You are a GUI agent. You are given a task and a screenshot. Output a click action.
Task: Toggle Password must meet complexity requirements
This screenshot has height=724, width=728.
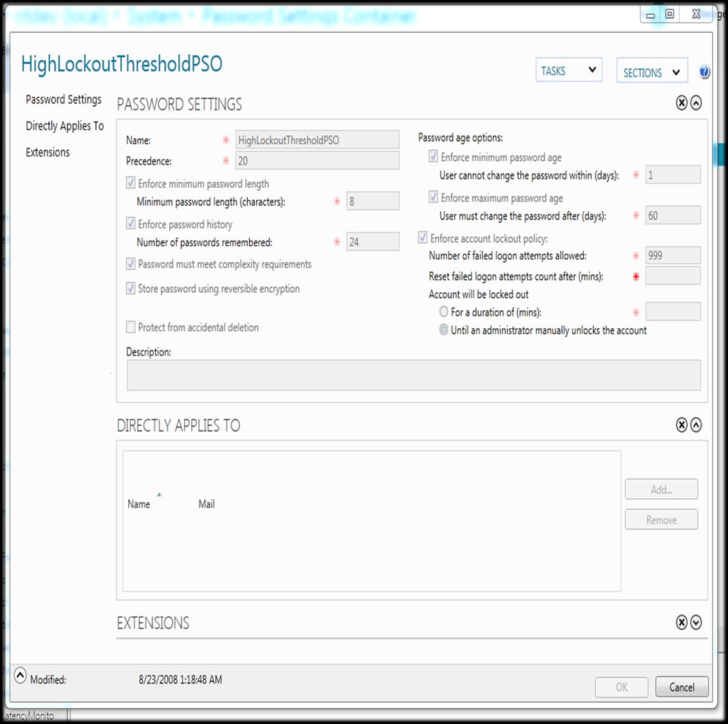pos(131,264)
